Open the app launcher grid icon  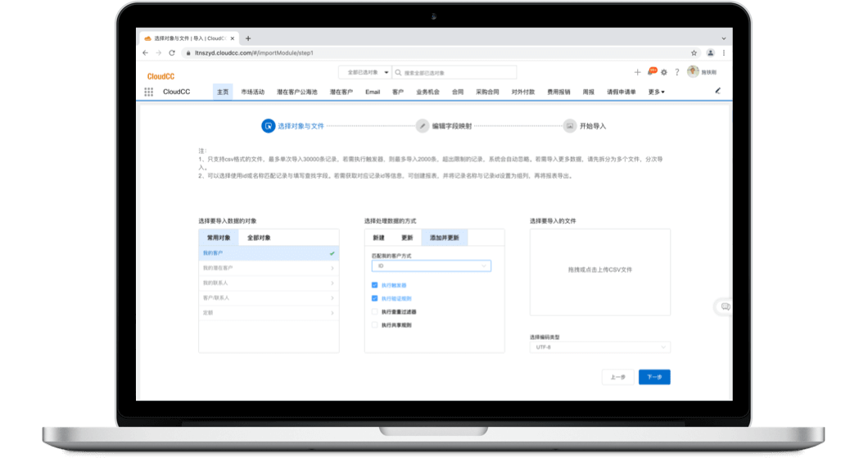click(x=148, y=92)
